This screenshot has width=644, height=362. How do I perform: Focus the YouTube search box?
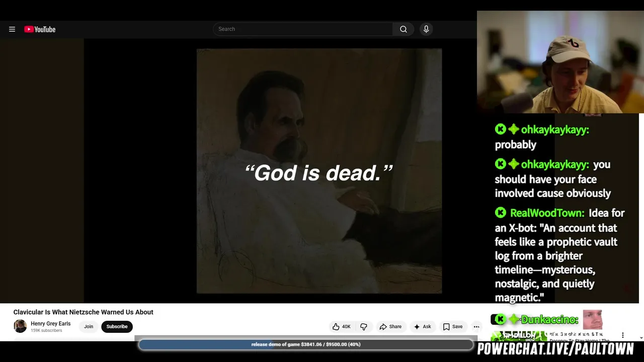point(303,29)
